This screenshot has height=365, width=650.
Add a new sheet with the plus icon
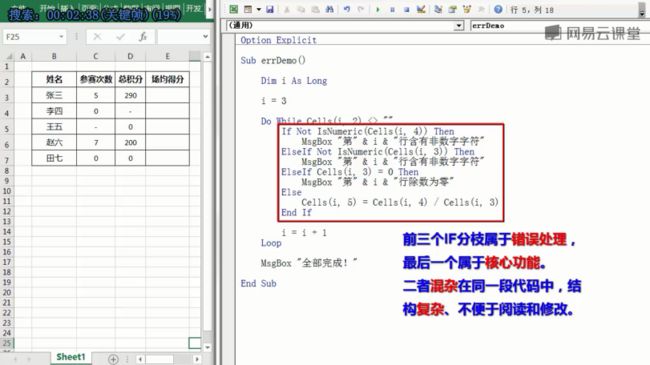tap(113, 359)
